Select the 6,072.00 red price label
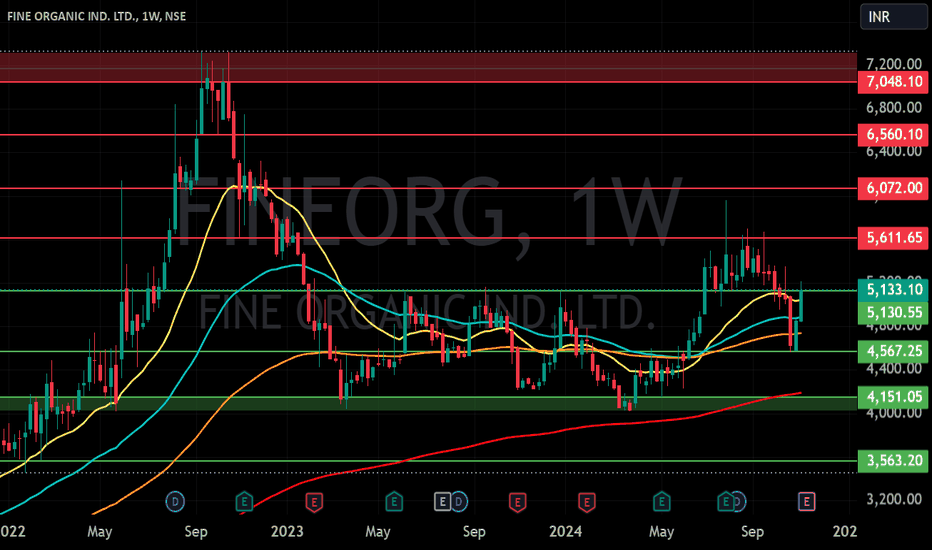This screenshot has width=932, height=550. [x=893, y=188]
